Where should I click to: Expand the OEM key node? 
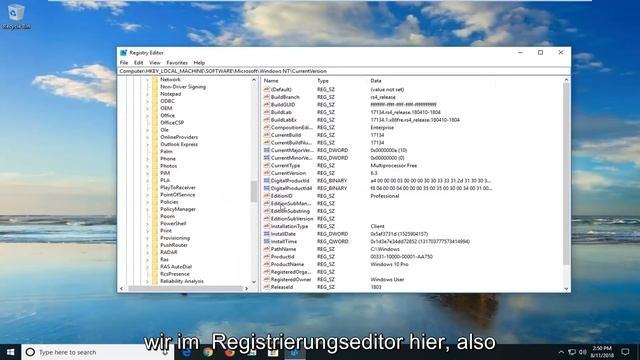pyautogui.click(x=147, y=108)
